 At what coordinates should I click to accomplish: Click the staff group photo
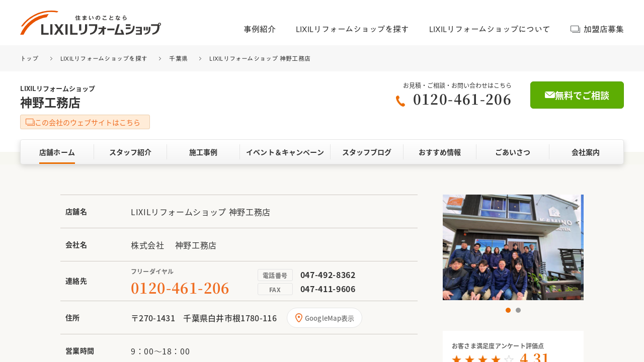(513, 247)
